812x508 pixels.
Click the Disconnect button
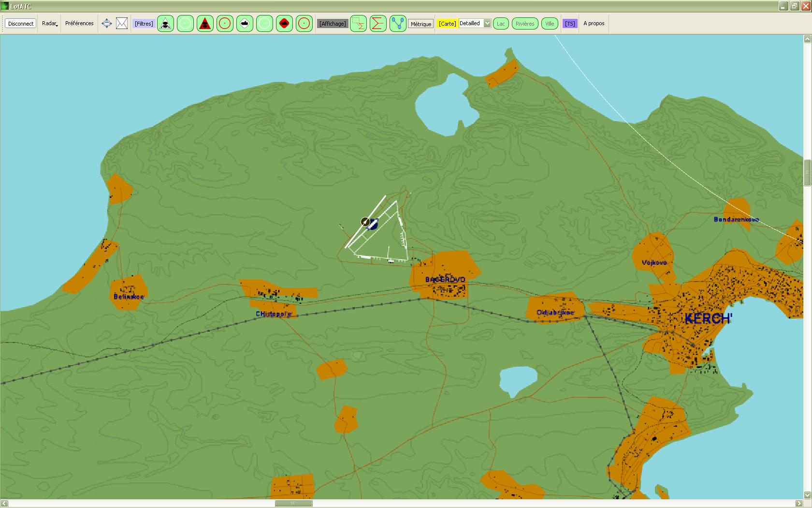[x=21, y=23]
